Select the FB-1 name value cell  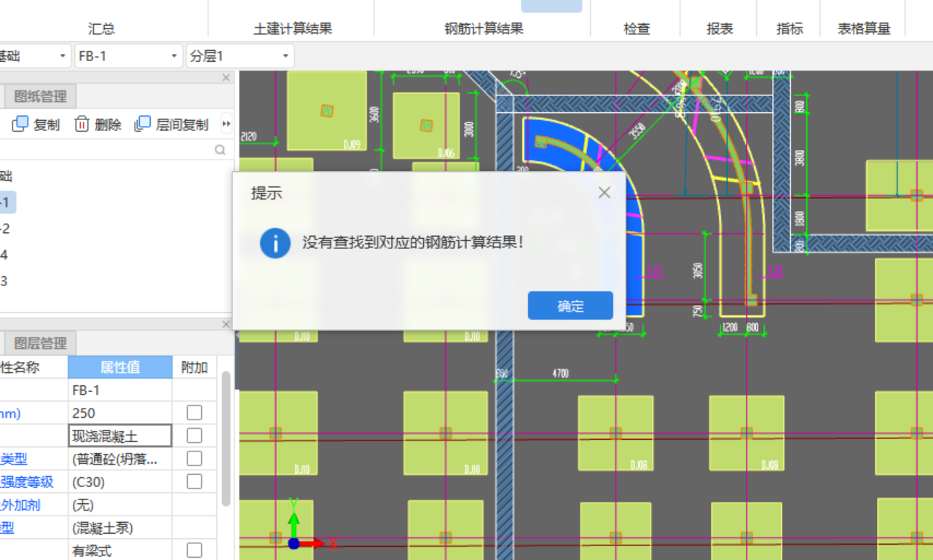tap(120, 390)
